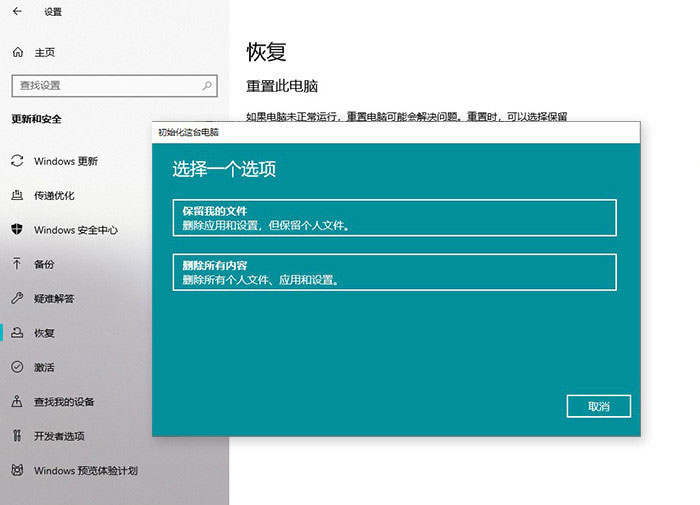The width and height of the screenshot is (700, 505).
Task: Click the 传递优化 icon in sidebar
Action: coord(17,195)
